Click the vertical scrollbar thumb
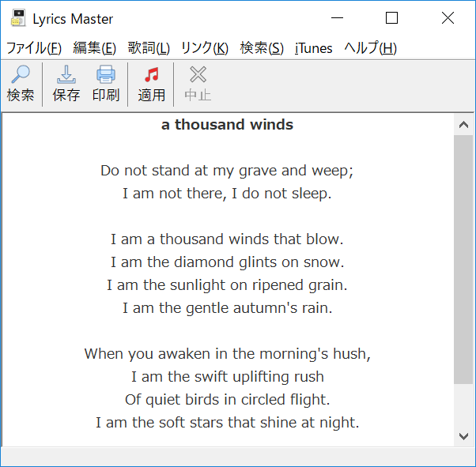This screenshot has width=476, height=467. (463, 261)
